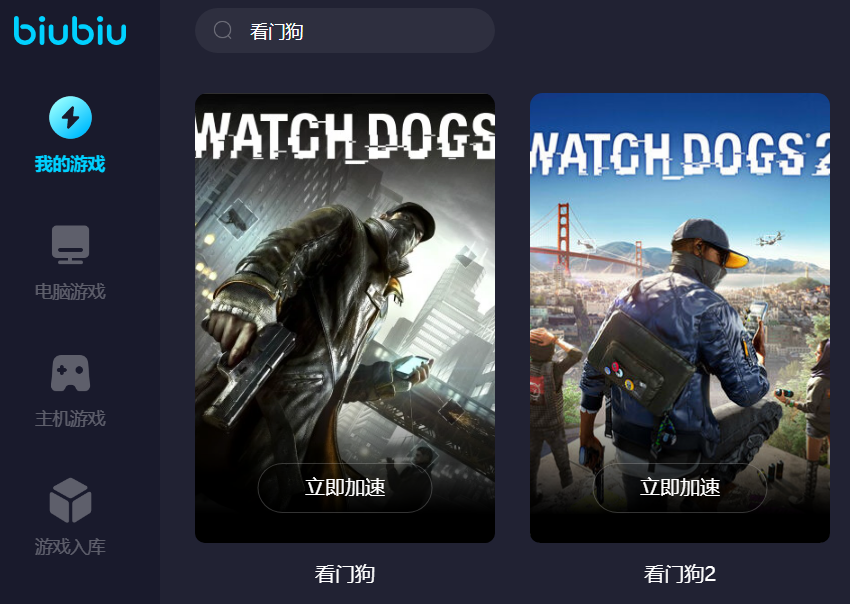Select the blue jacket character on Watch Dogs 2 cover
Viewport: 850px width, 604px height.
click(x=680, y=347)
